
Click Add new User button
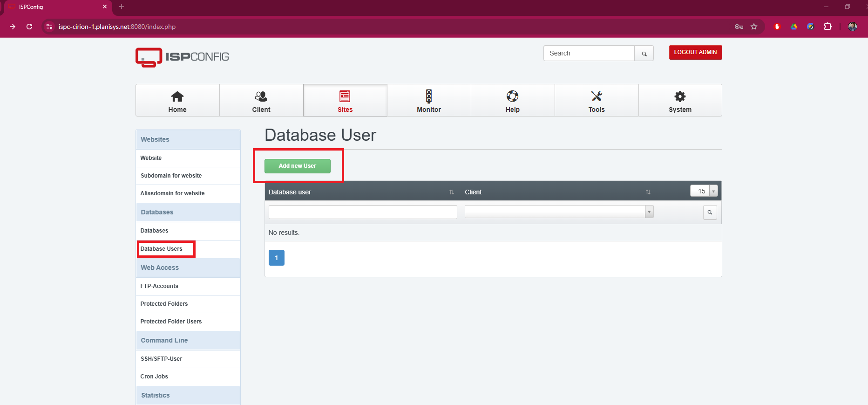tap(297, 166)
